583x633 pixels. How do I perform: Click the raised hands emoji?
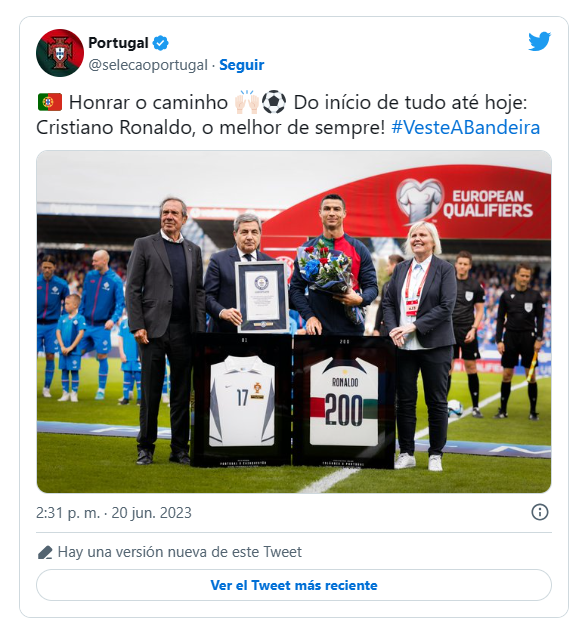click(x=247, y=102)
